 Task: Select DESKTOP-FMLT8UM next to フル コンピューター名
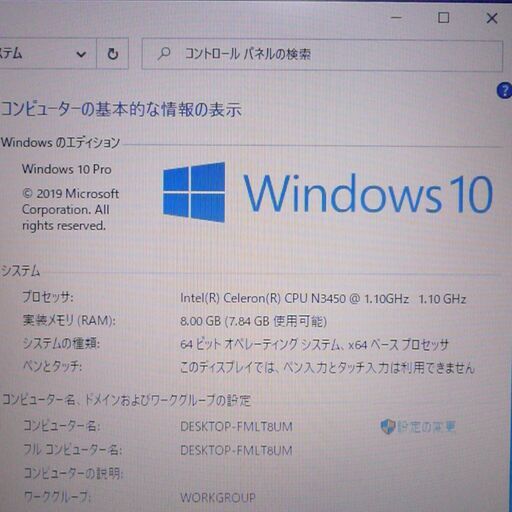point(236,451)
